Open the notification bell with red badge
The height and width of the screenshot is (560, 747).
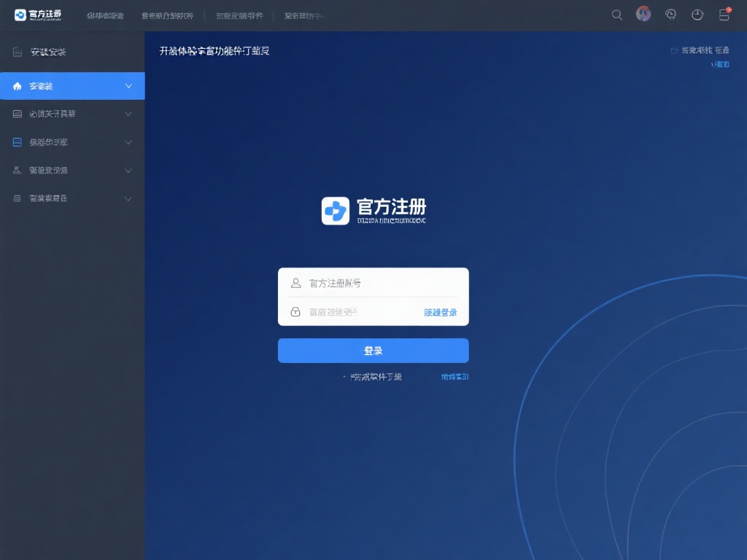724,15
